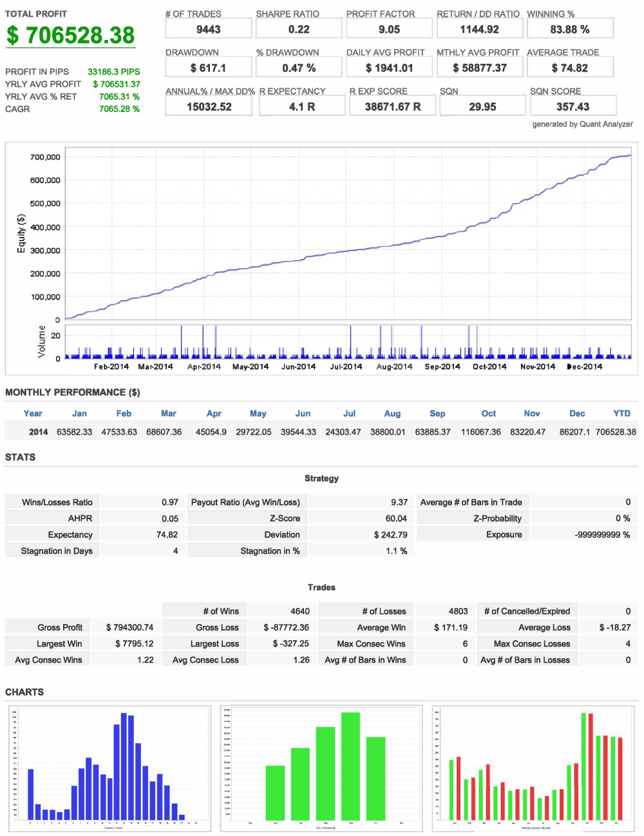Screen dimensions: 644x836
Task: Click the Sharpe Ratio value box
Action: point(299,30)
